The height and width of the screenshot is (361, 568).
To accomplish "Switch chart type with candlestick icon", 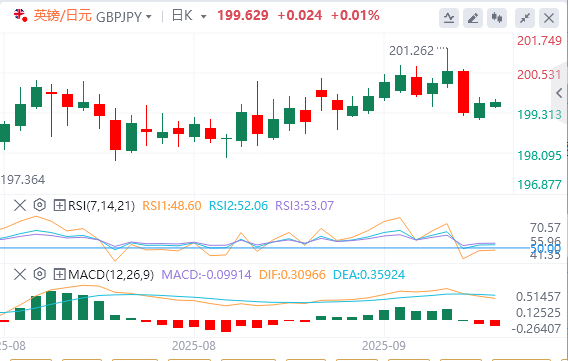I will 497,18.
